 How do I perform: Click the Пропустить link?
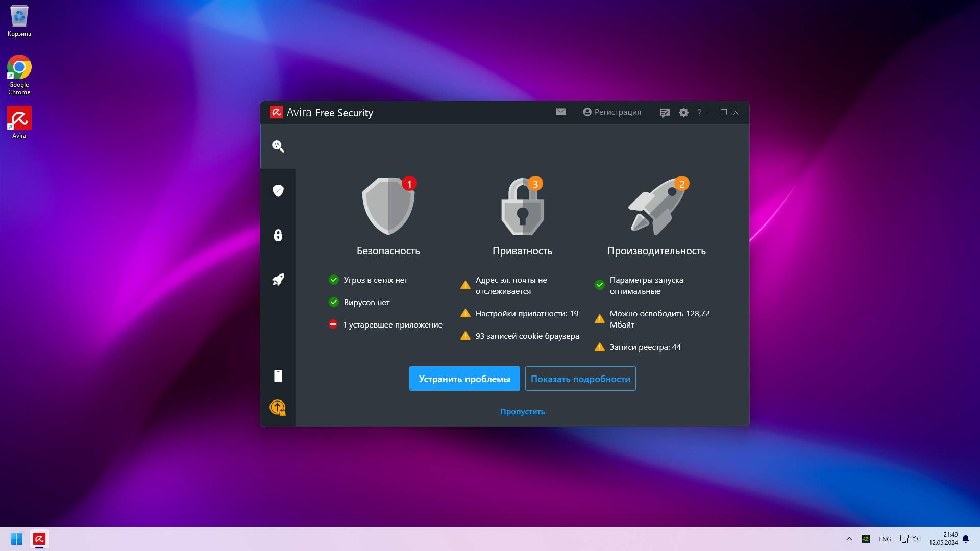(x=522, y=412)
